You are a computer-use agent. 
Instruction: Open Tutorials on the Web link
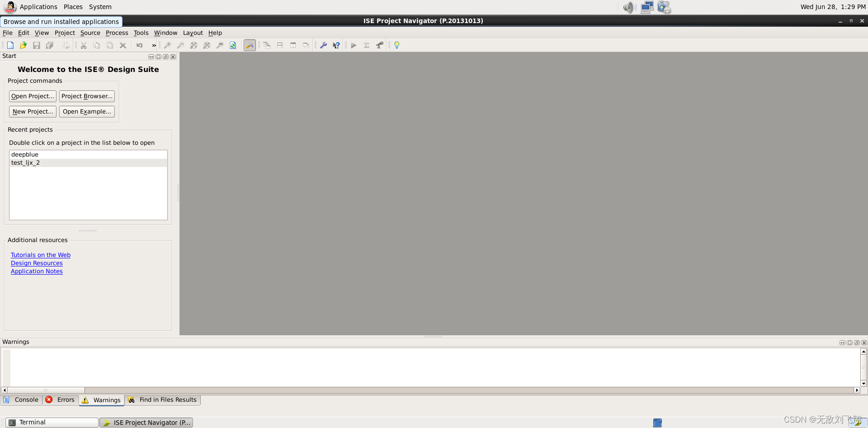click(x=41, y=255)
